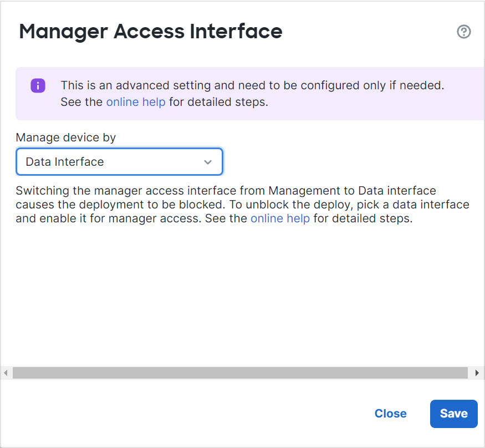
Task: Click the left arrow of the horizontal scrollbar
Action: 5,373
